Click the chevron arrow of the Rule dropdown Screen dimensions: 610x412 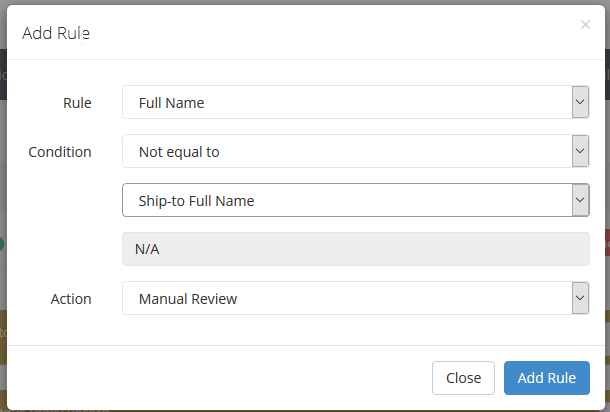580,102
